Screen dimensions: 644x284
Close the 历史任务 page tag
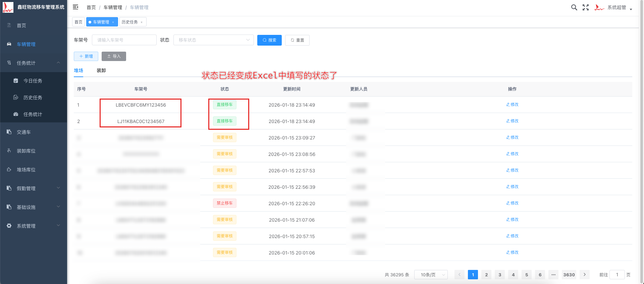pyautogui.click(x=142, y=22)
